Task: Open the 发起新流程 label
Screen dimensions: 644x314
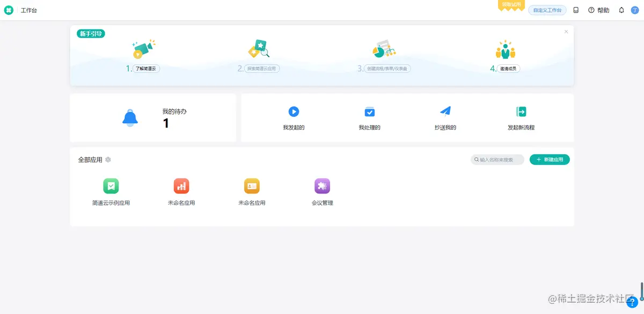Action: (521, 128)
